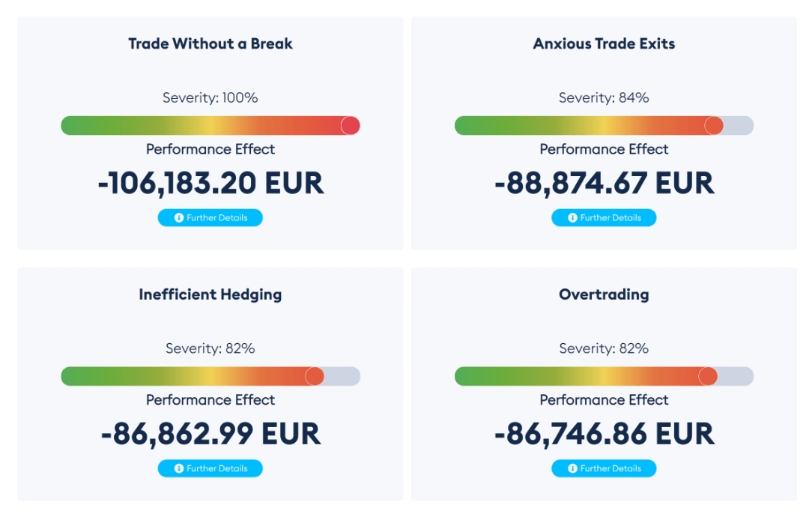Click the Severity: 82% label on Inefficient Hedging
The height and width of the screenshot is (517, 812).
pos(210,348)
